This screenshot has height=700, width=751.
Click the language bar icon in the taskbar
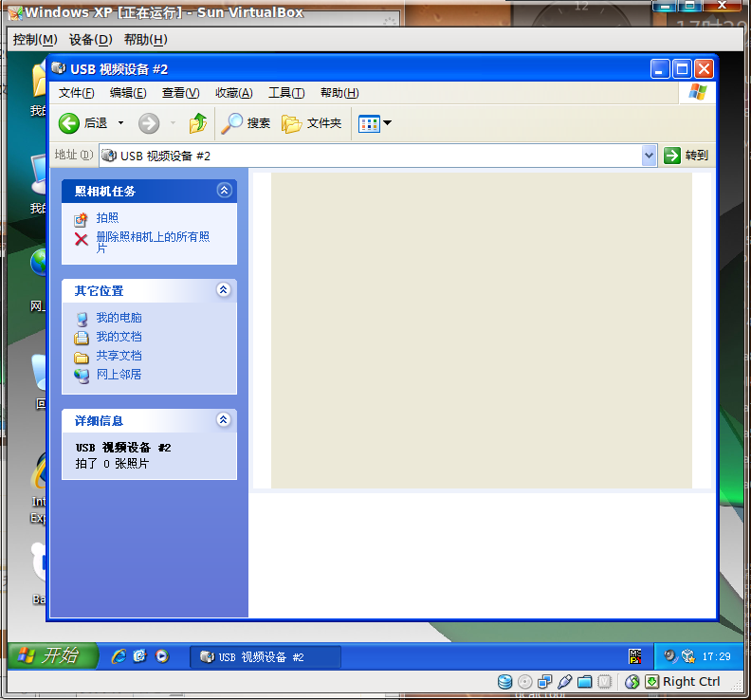click(x=635, y=656)
